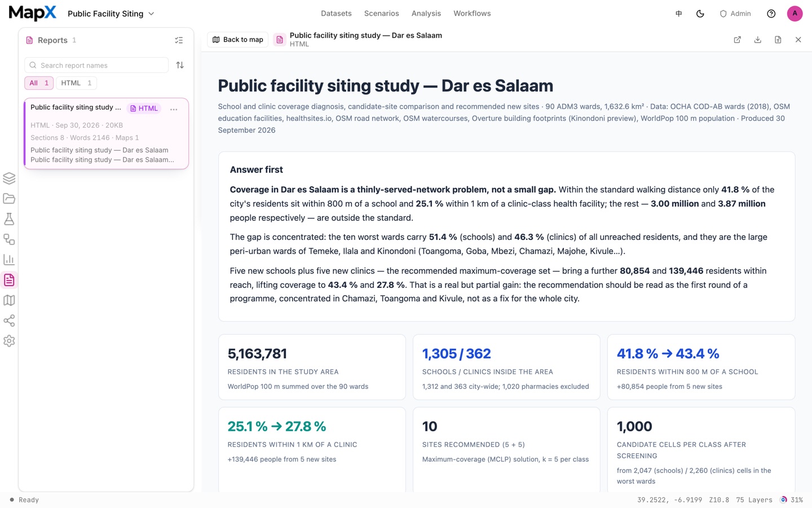
Task: Click the 1,305 / 362 schools clinics card
Action: pos(506,367)
